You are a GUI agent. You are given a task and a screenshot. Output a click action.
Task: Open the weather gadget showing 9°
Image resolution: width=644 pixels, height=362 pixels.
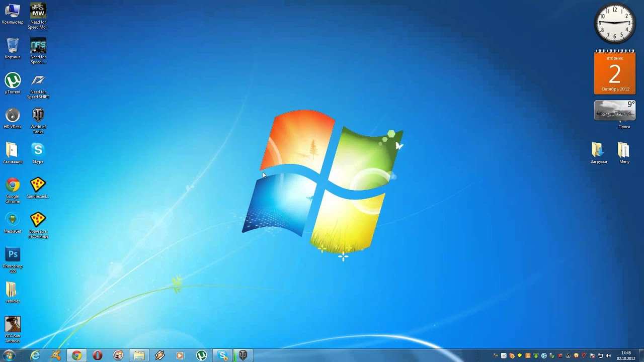pyautogui.click(x=615, y=110)
